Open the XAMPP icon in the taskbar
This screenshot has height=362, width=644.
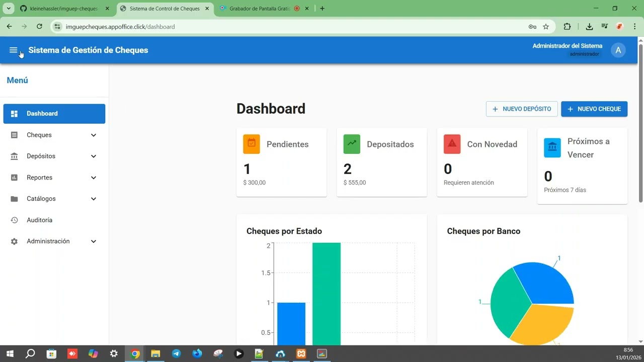[x=301, y=353]
